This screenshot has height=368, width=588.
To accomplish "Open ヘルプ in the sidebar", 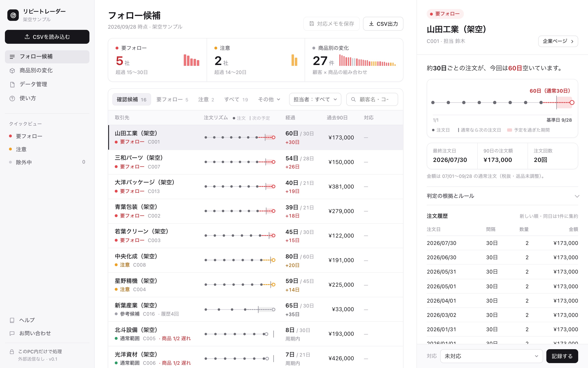I will [x=47, y=320].
